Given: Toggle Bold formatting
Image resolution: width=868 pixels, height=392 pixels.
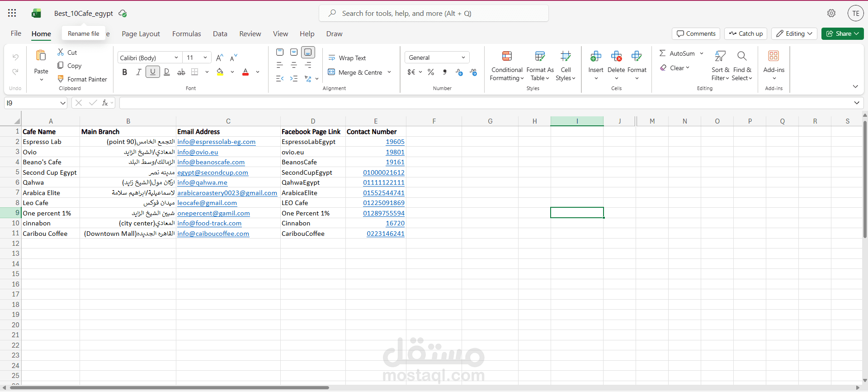Looking at the screenshot, I should [x=125, y=72].
